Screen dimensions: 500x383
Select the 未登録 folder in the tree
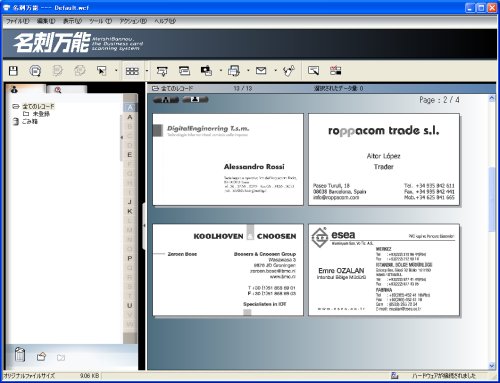tap(41, 114)
